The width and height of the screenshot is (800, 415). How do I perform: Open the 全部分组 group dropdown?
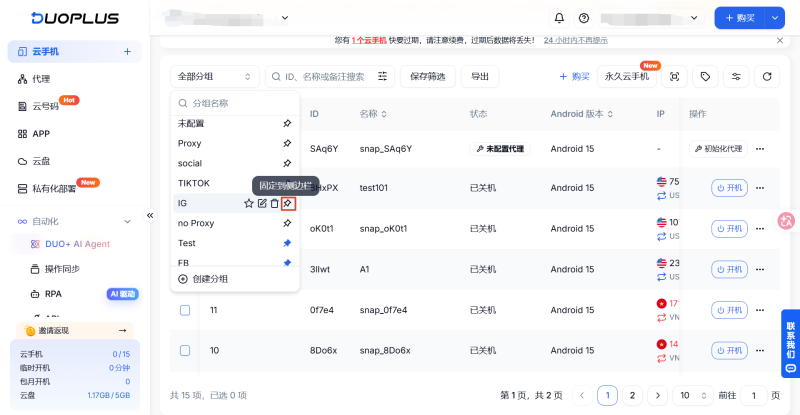point(214,77)
